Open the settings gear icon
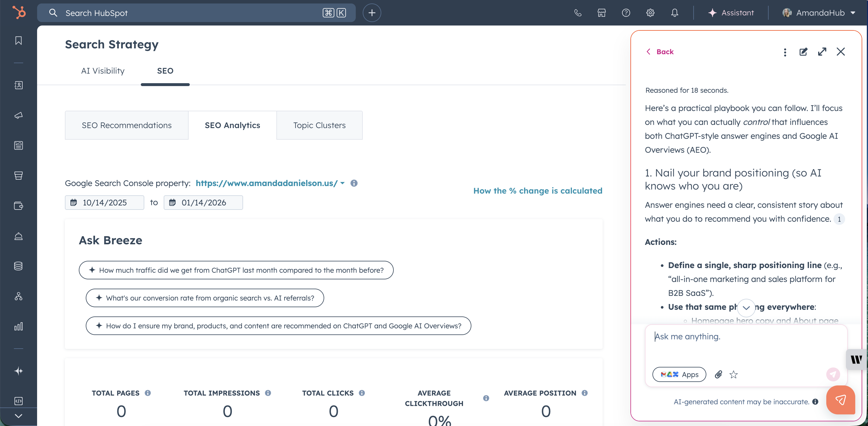The width and height of the screenshot is (868, 426). (x=650, y=13)
